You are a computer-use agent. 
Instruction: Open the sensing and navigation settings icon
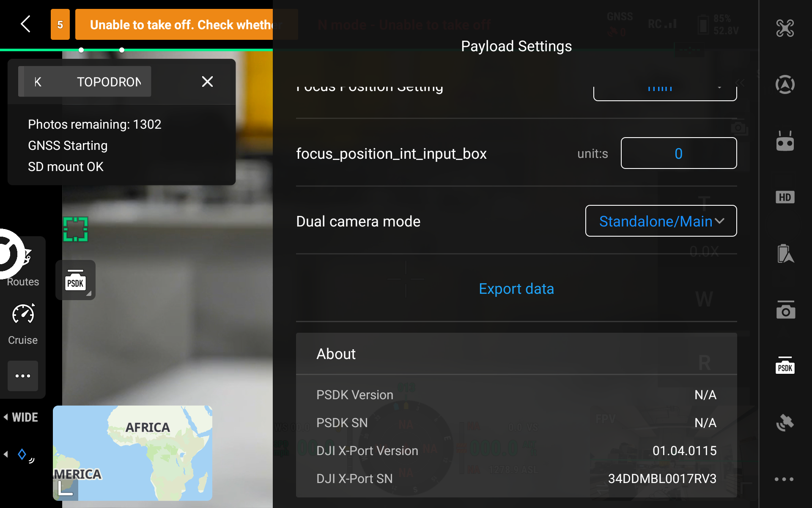[785, 84]
